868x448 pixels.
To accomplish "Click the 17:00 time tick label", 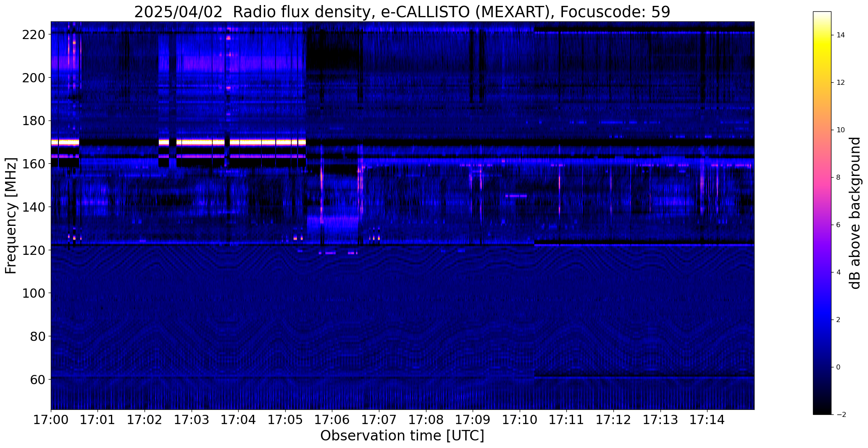I will click(x=51, y=419).
